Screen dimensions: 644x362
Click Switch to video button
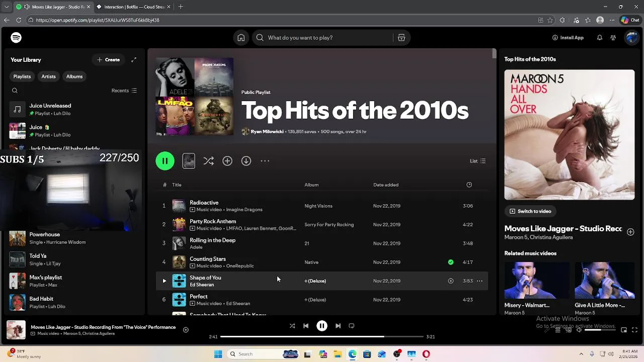coord(530,211)
